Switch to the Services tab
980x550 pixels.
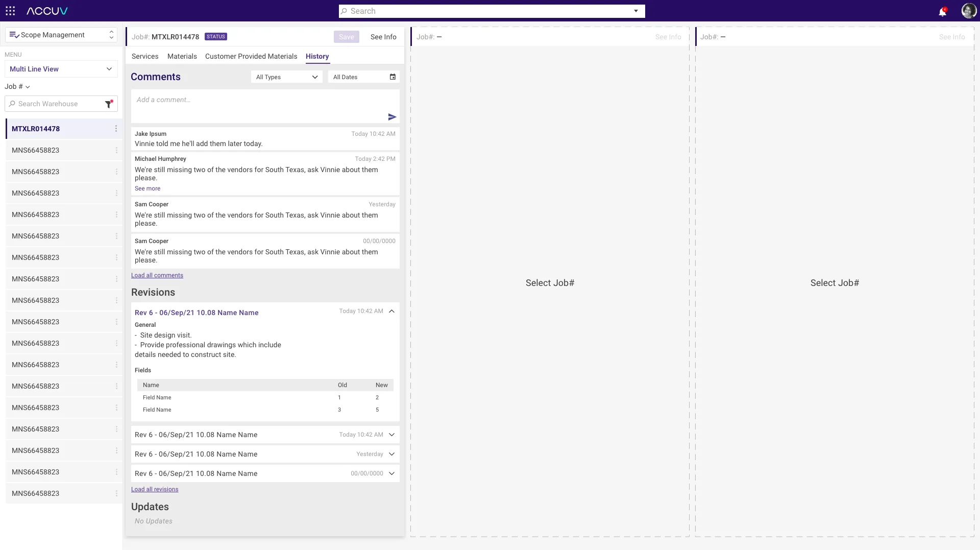tap(145, 56)
